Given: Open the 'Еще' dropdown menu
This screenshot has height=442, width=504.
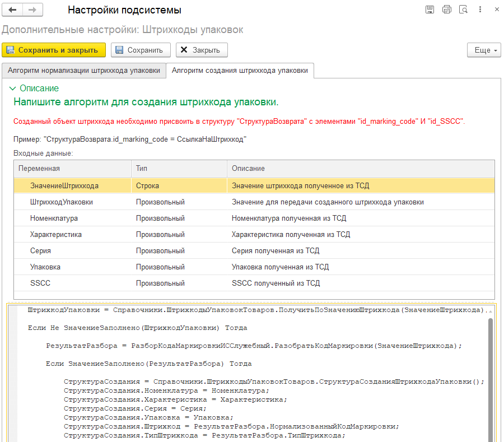Looking at the screenshot, I should tap(484, 50).
